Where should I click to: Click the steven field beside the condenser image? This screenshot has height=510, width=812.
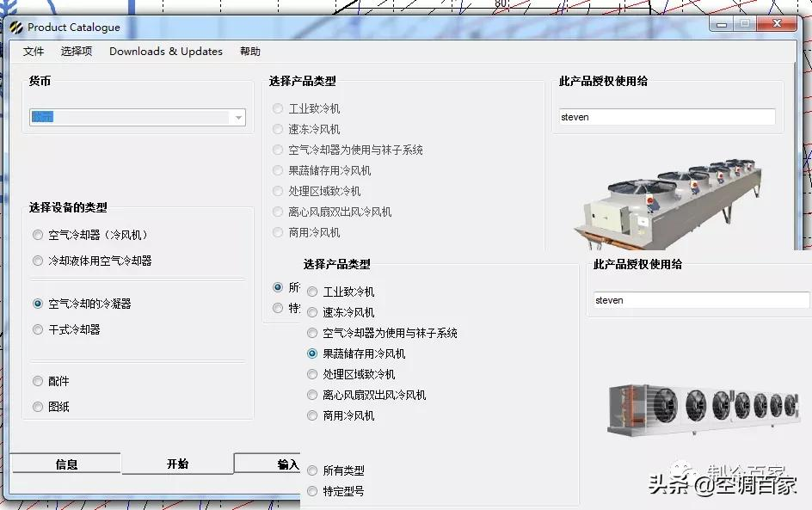tap(667, 117)
